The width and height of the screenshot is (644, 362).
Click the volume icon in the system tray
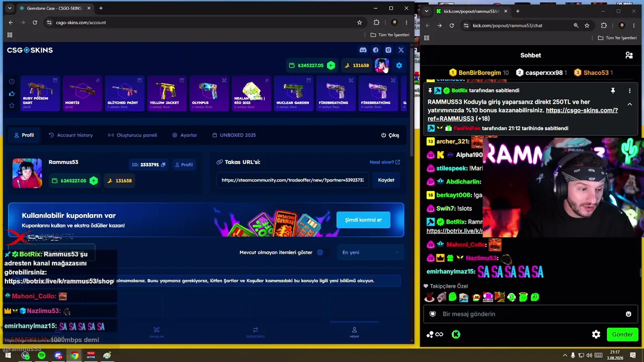click(590, 355)
